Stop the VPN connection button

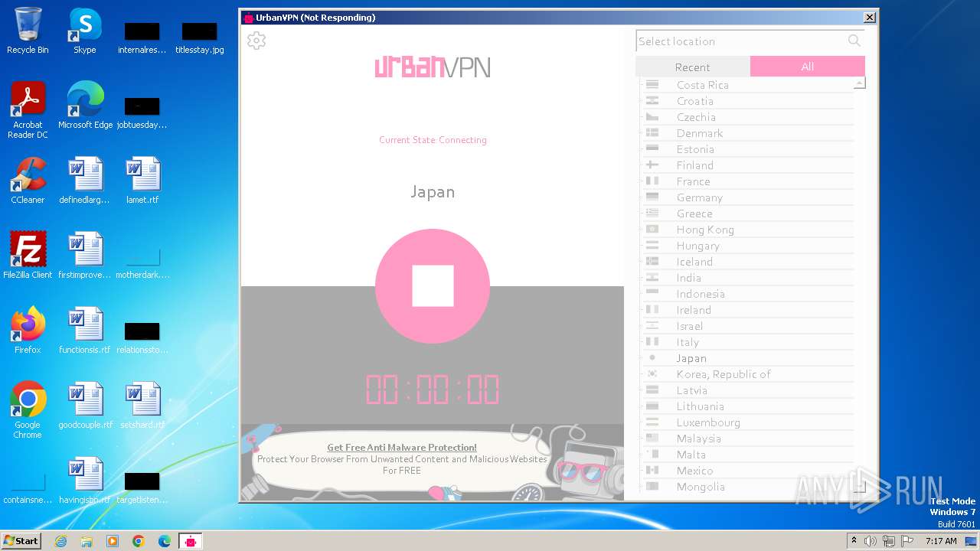(433, 286)
